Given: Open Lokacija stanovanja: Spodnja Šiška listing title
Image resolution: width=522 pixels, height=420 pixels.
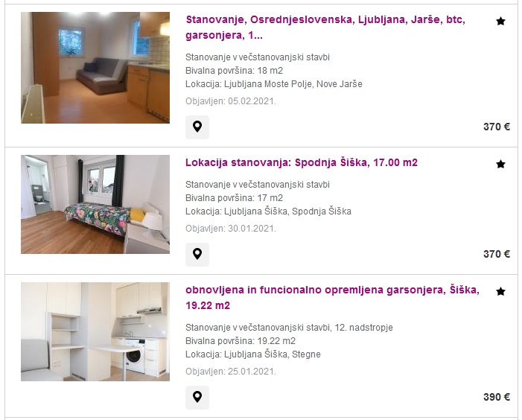Looking at the screenshot, I should point(302,162).
